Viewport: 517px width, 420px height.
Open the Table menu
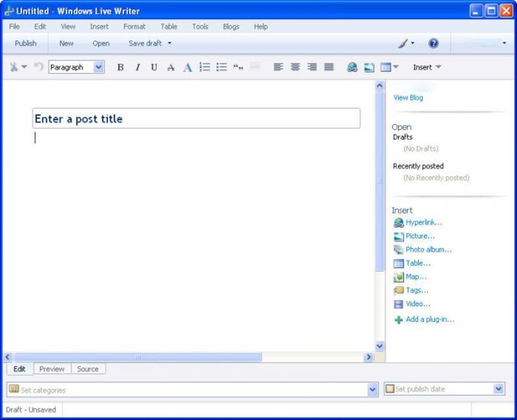[169, 27]
